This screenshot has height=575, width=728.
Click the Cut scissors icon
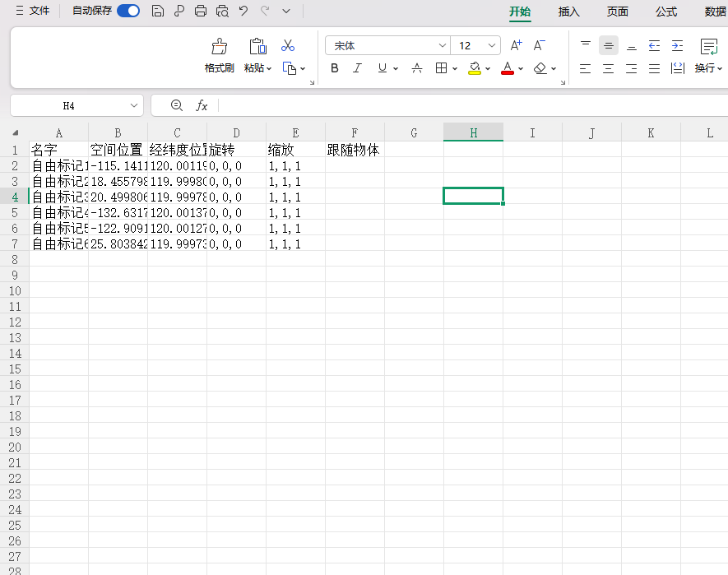(288, 46)
